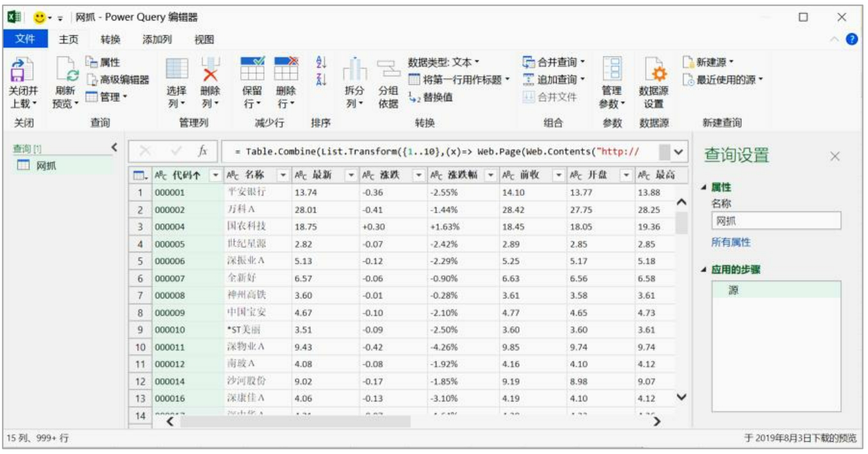
Task: Switch to the 视图 view tab
Action: click(x=204, y=39)
